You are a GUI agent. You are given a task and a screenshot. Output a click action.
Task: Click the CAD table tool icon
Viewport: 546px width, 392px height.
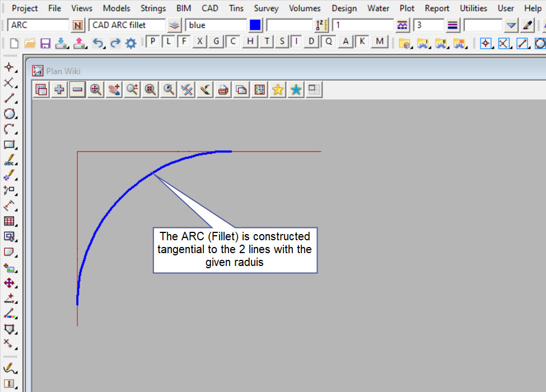9,221
